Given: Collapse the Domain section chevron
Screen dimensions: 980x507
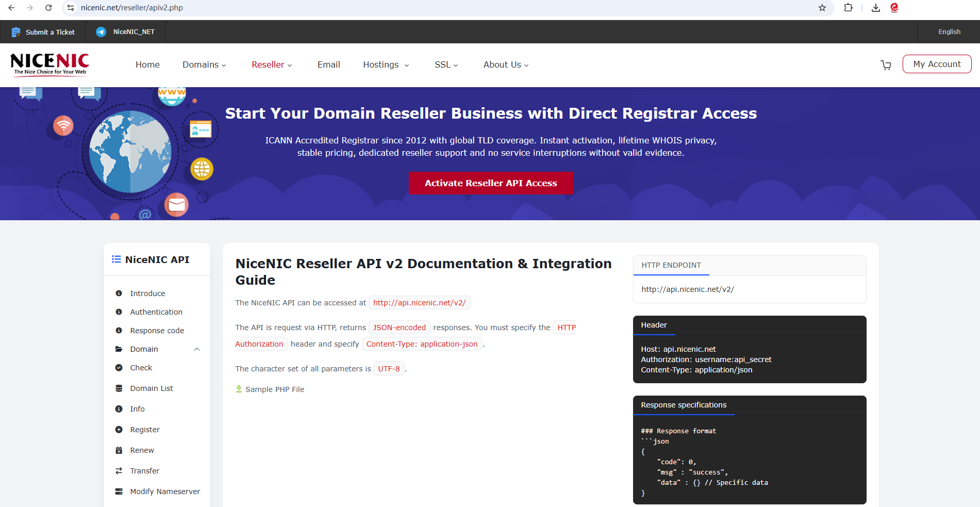Looking at the screenshot, I should click(x=197, y=349).
